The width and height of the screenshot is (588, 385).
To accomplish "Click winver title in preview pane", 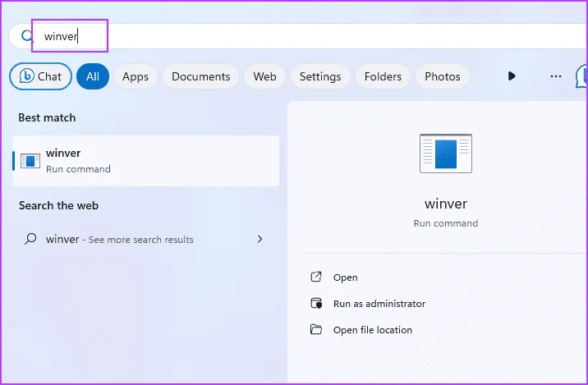I will click(446, 204).
